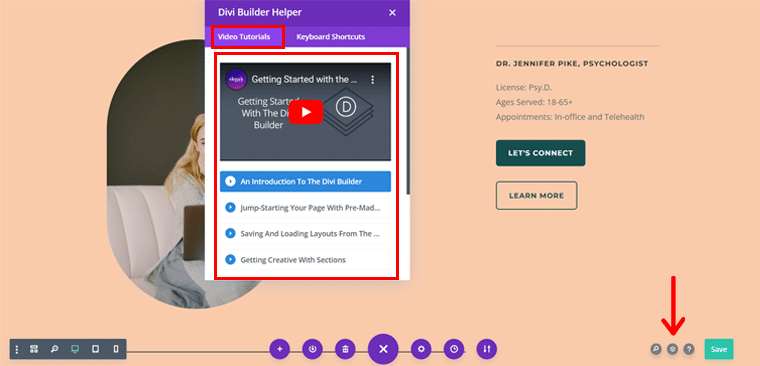
Task: Click the help question mark icon
Action: tap(689, 349)
